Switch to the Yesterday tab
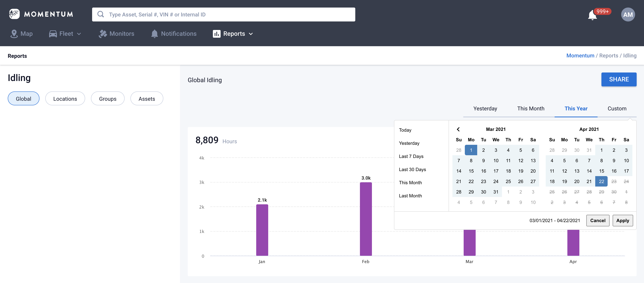 [x=485, y=109]
